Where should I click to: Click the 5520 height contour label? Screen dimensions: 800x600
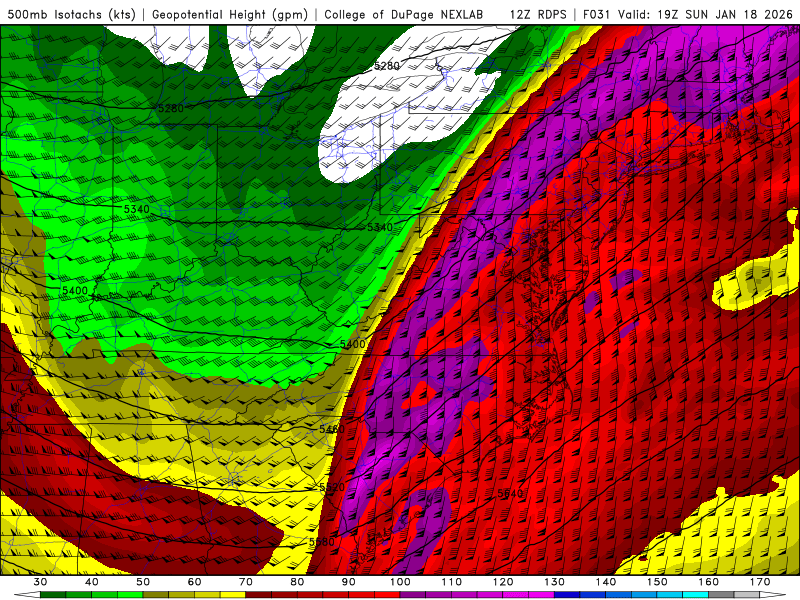click(x=332, y=487)
